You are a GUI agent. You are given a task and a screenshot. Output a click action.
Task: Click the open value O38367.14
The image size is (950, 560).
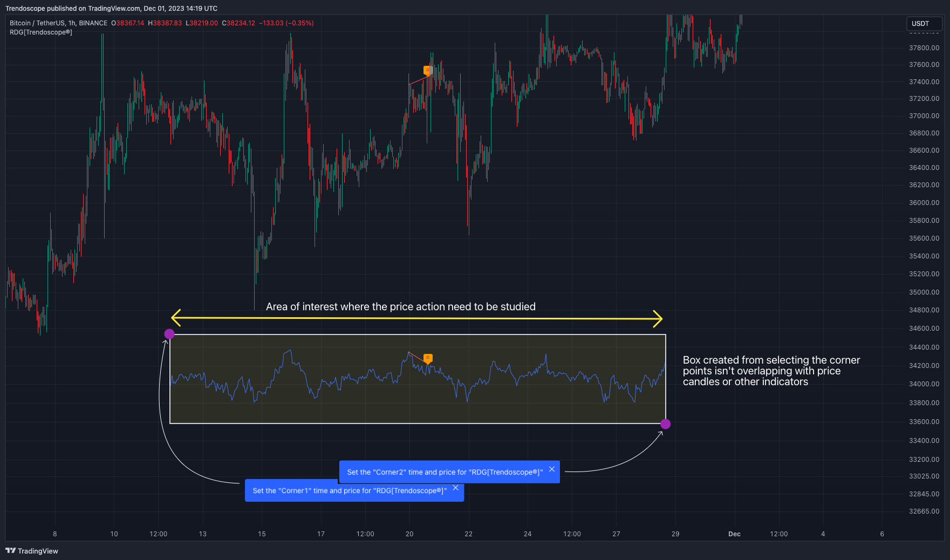click(x=128, y=23)
